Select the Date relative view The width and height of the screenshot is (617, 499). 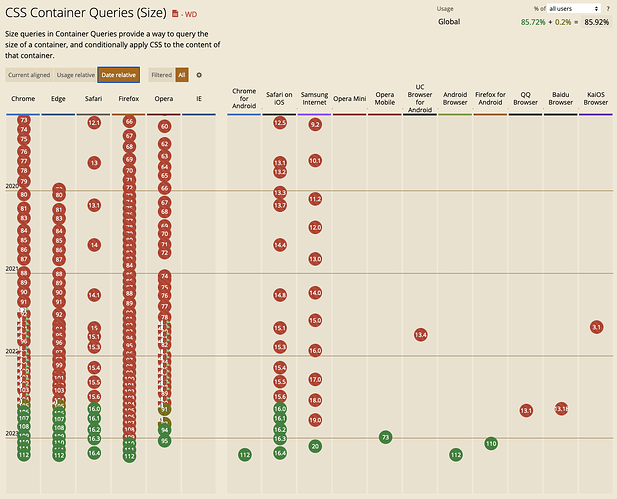pos(118,75)
